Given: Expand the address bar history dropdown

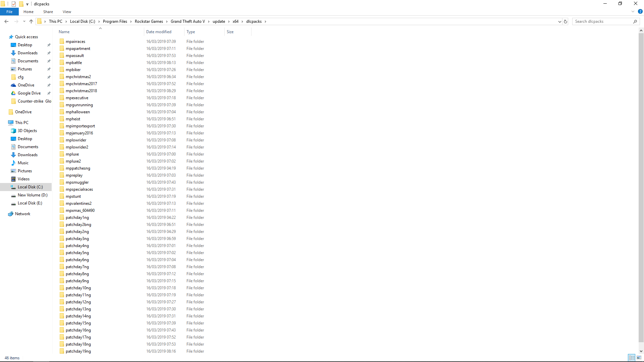Looking at the screenshot, I should tap(559, 21).
